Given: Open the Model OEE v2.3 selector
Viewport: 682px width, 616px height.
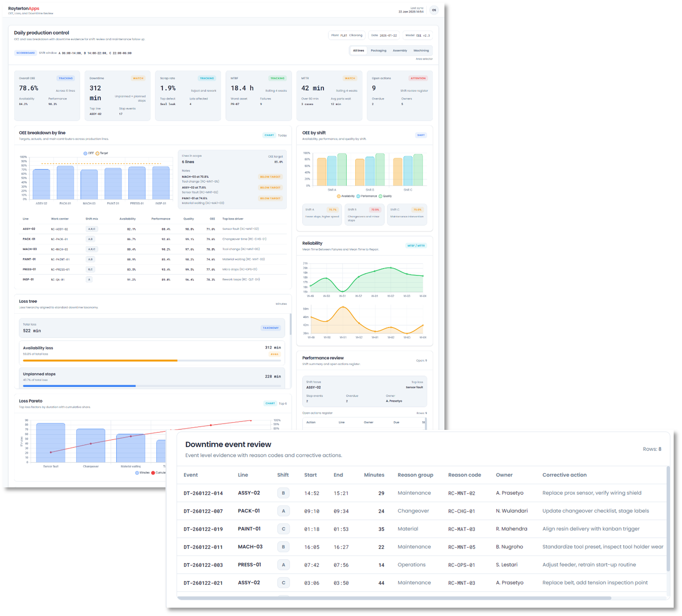Looking at the screenshot, I should coord(418,35).
